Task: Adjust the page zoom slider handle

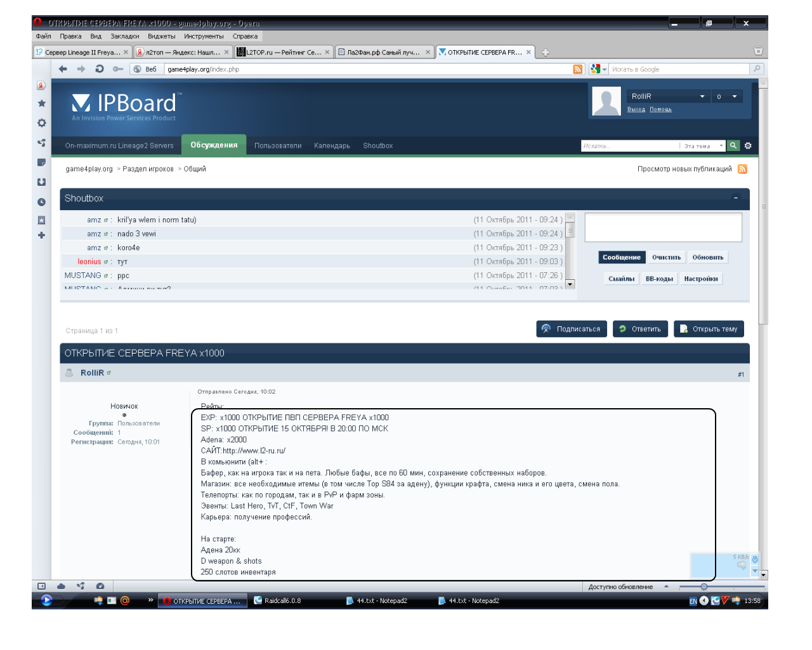Action: 704,587
